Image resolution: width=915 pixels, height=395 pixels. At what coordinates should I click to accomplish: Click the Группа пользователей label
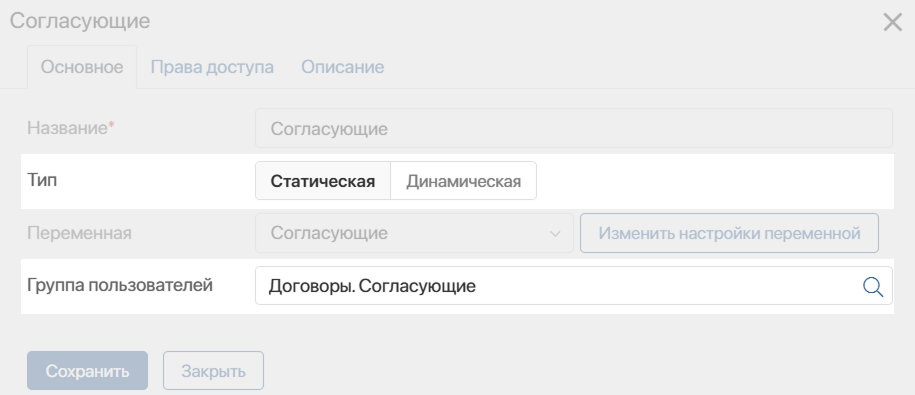click(x=120, y=285)
